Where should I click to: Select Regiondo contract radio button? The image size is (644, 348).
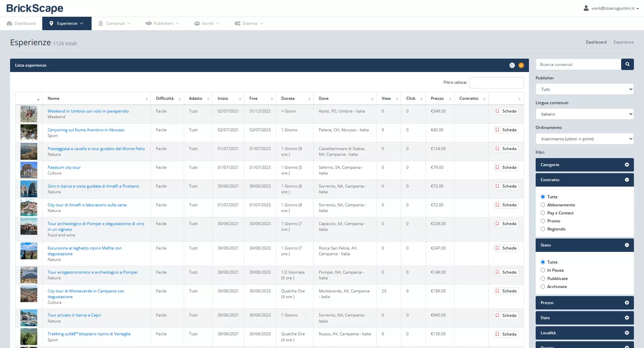coord(543,229)
